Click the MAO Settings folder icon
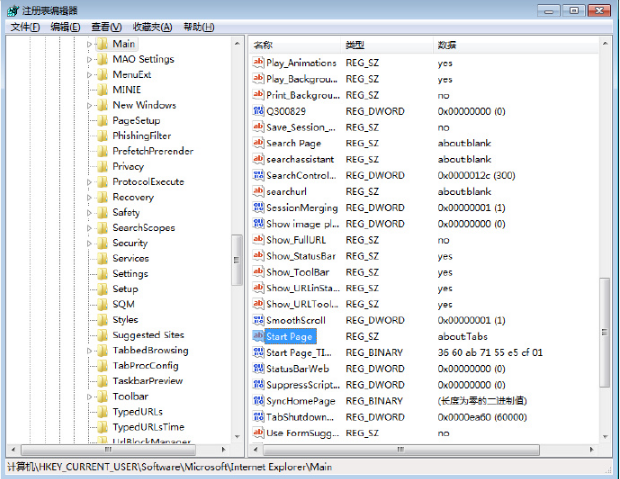The width and height of the screenshot is (620, 479). (102, 59)
